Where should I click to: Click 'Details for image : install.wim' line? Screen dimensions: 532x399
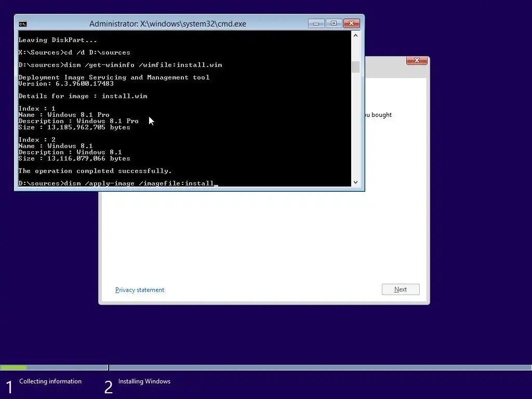click(x=83, y=96)
